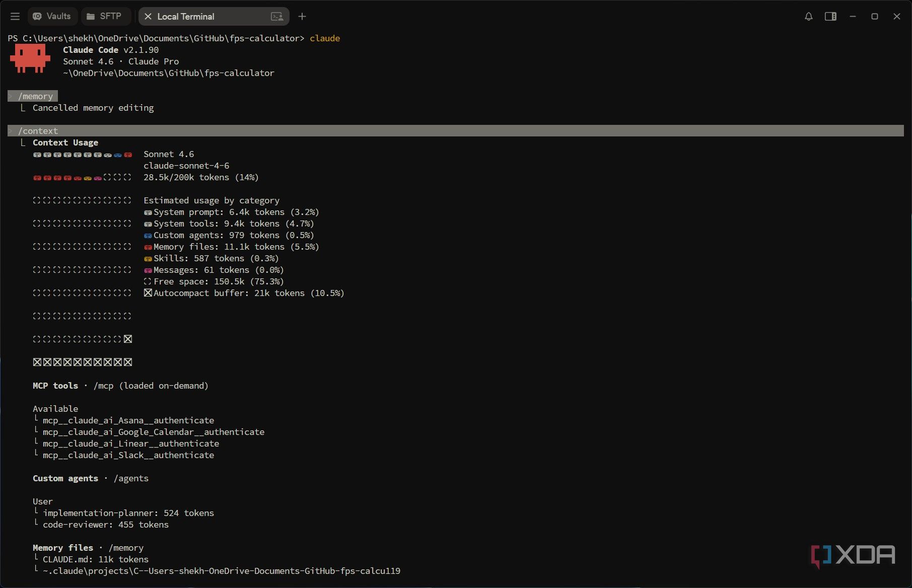Viewport: 912px width, 588px height.
Task: Click mcp__claude_ai_Linear__authenticate entry
Action: point(131,444)
